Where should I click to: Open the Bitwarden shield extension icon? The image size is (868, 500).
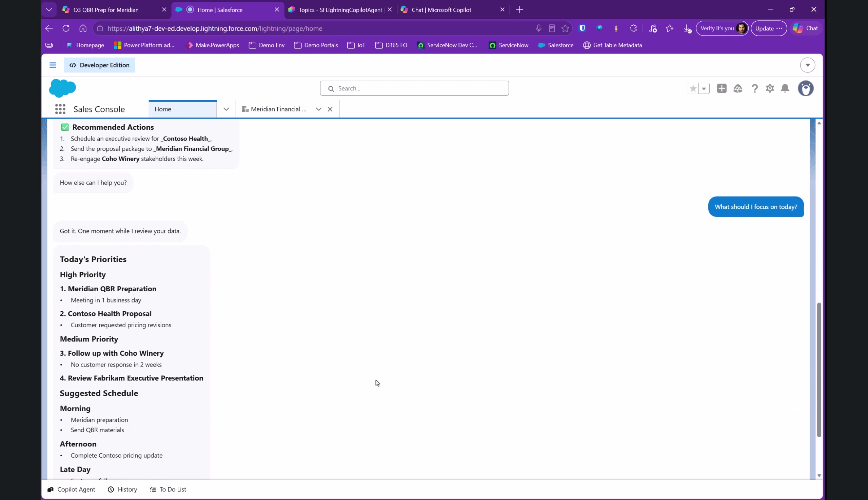coord(582,28)
